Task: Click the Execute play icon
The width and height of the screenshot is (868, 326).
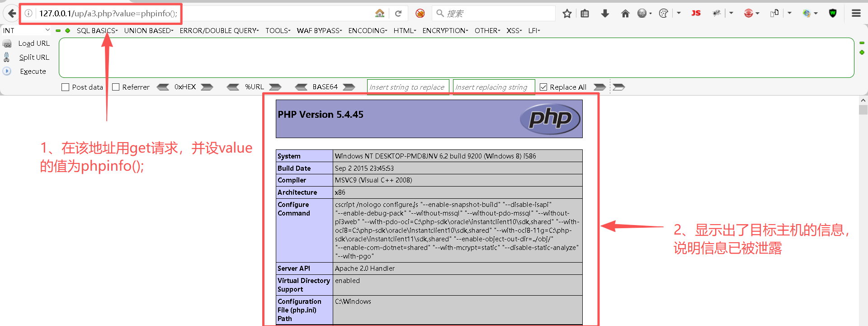Action: click(7, 71)
